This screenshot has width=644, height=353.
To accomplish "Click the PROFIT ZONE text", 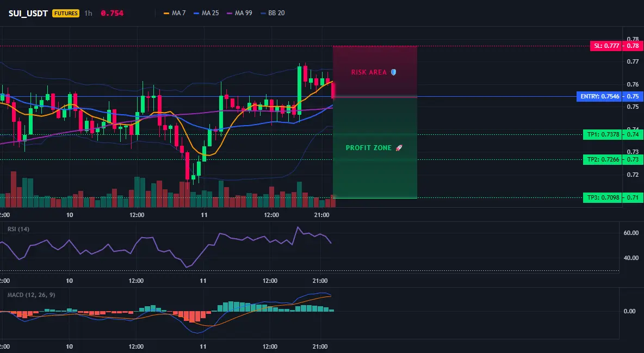I will tap(369, 148).
